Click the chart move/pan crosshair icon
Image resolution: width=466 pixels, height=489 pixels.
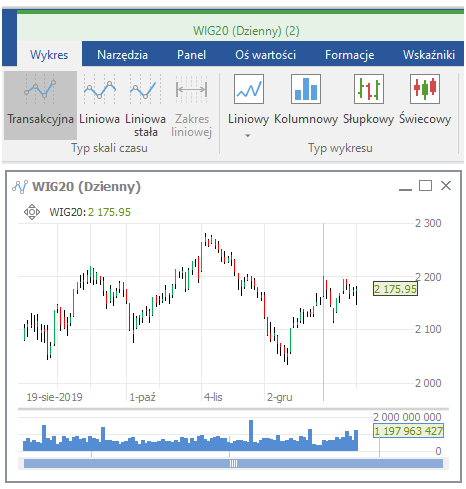pyautogui.click(x=32, y=212)
